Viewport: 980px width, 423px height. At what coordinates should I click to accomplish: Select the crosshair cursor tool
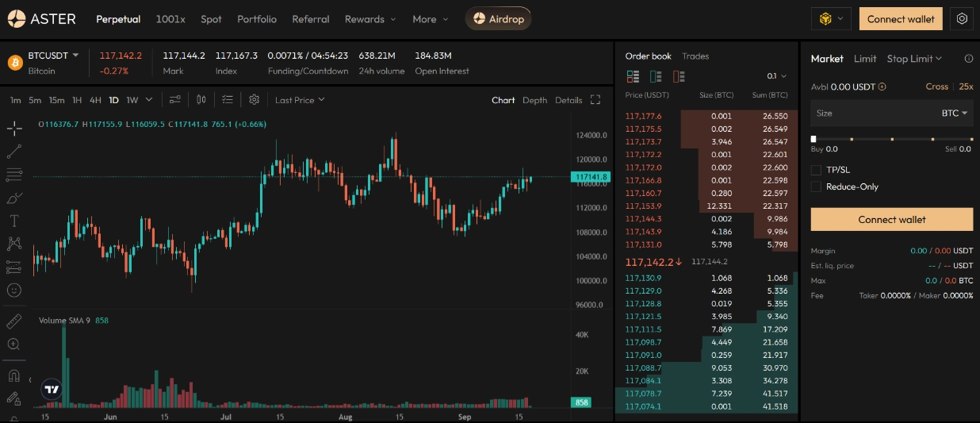click(14, 128)
